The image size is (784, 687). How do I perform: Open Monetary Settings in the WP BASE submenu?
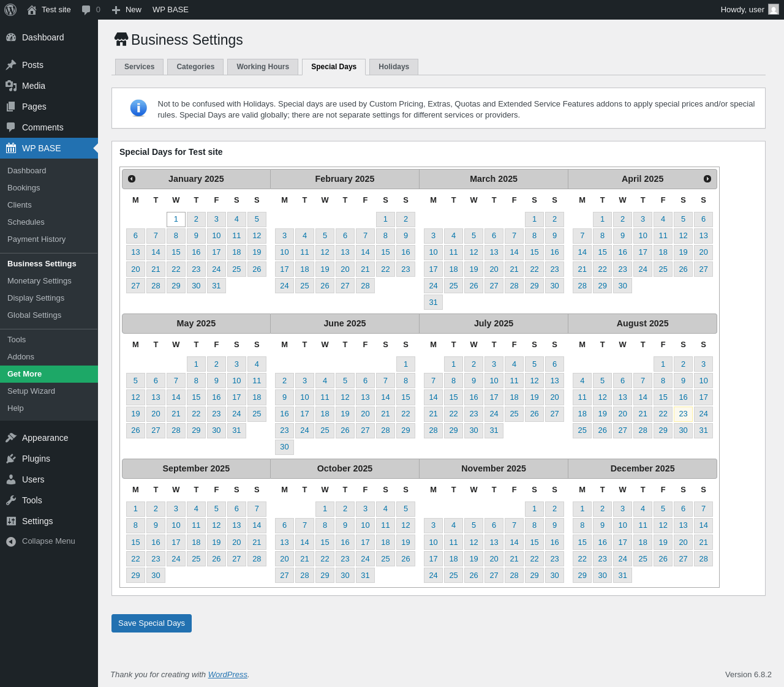click(39, 280)
